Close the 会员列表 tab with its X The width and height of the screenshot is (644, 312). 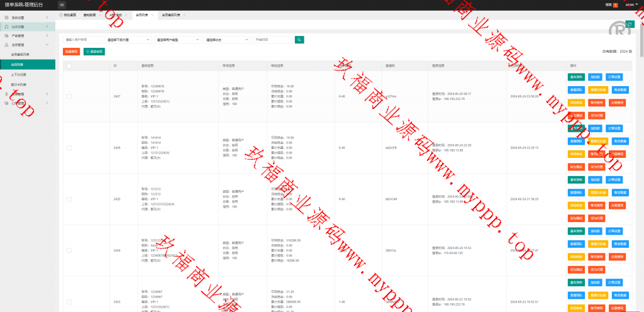click(x=151, y=14)
